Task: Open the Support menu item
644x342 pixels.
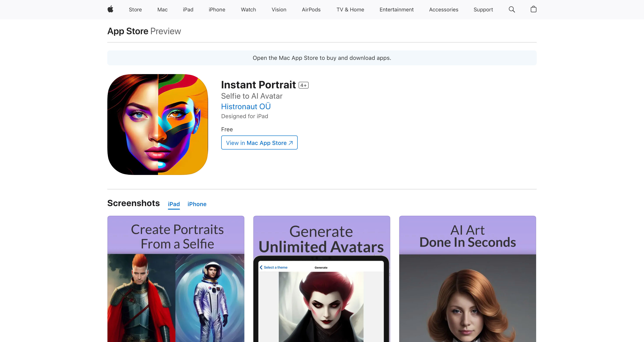Action: point(483,9)
